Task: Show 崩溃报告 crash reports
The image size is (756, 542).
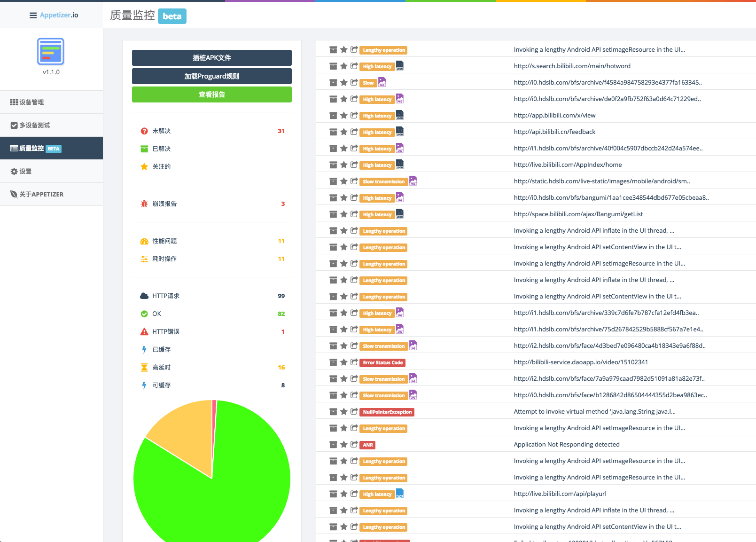Action: coord(212,204)
